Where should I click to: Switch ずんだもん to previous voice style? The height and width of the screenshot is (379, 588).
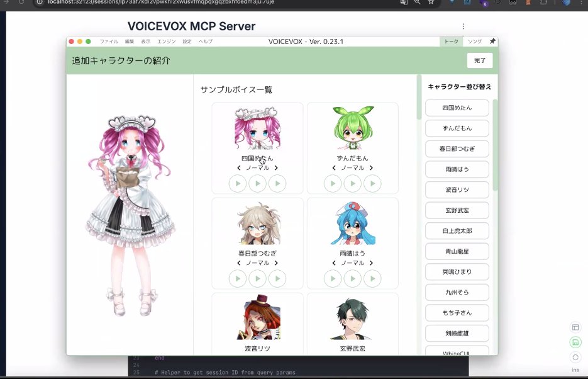334,168
